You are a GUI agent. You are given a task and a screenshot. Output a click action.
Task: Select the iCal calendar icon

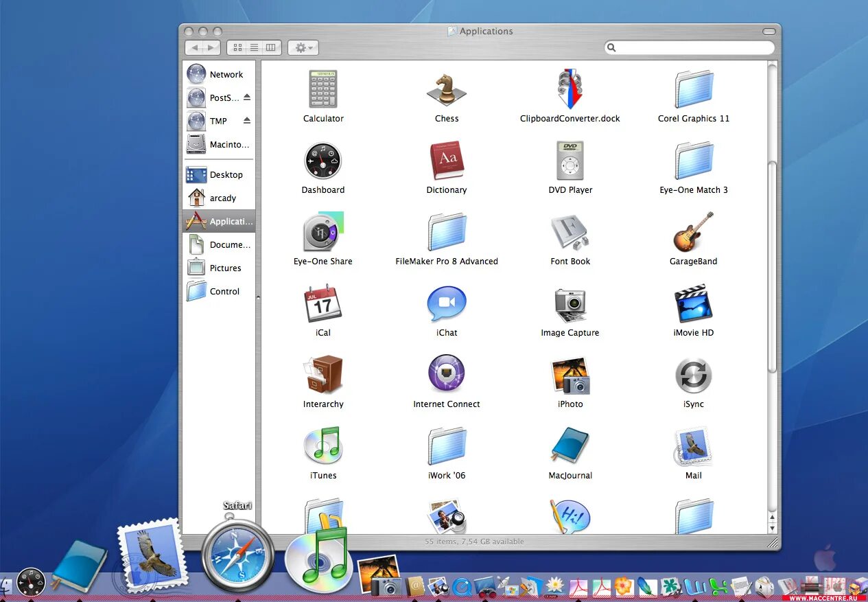[x=322, y=303]
